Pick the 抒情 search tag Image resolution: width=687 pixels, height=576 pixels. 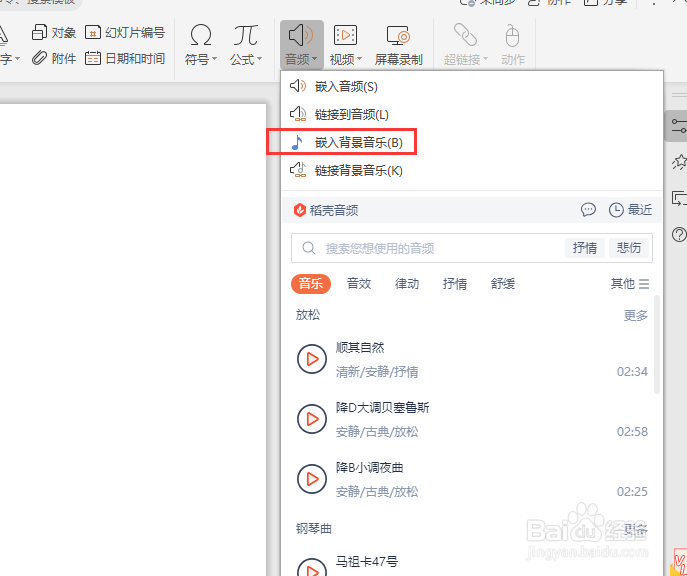(x=584, y=248)
